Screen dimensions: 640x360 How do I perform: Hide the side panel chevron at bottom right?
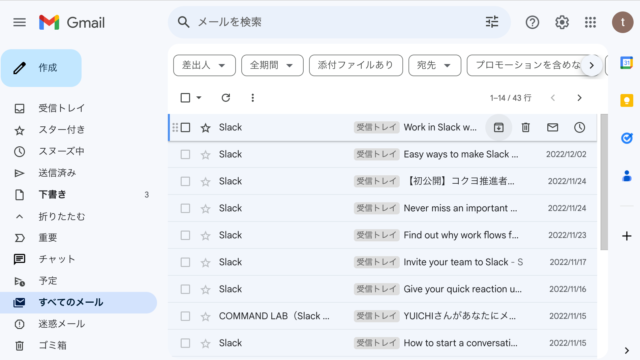[627, 350]
